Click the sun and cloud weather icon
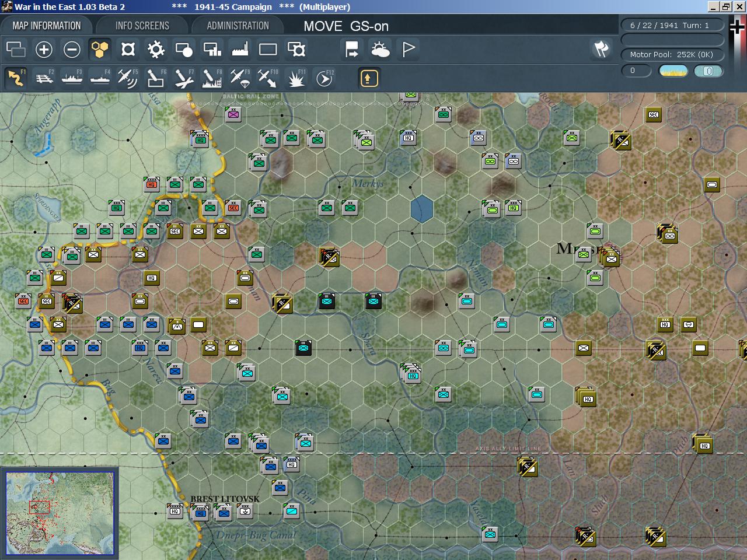The width and height of the screenshot is (747, 560). click(381, 50)
